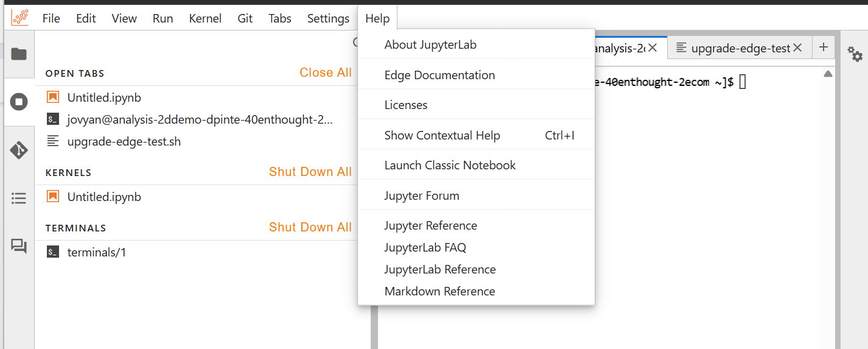Viewport: 868px width, 349px height.
Task: Add a new launcher tab with plus
Action: pyautogui.click(x=823, y=47)
